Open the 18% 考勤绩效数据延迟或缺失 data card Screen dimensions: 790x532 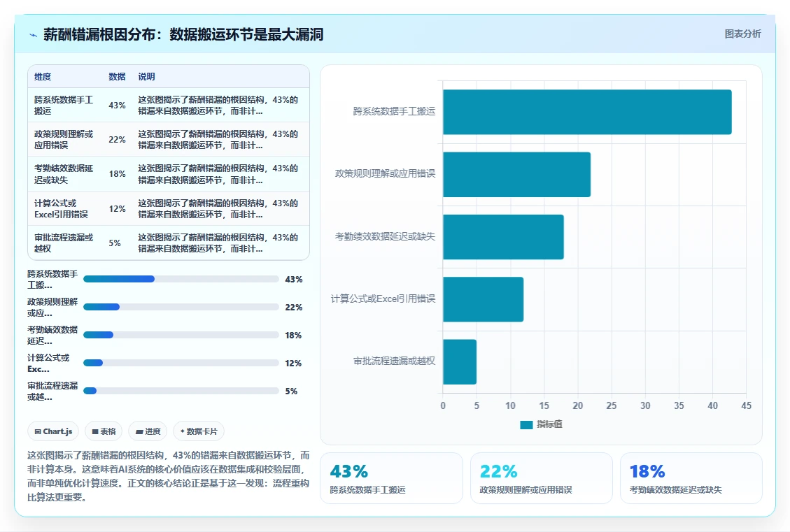tap(691, 478)
